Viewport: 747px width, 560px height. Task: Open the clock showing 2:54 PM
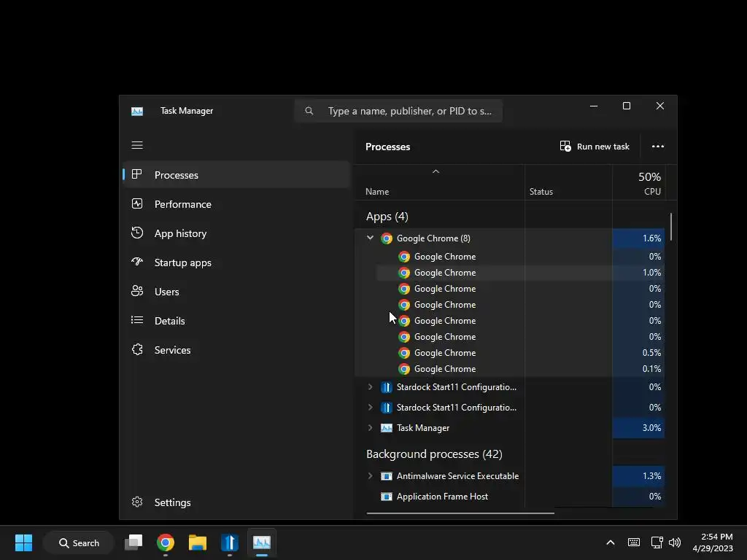click(713, 542)
